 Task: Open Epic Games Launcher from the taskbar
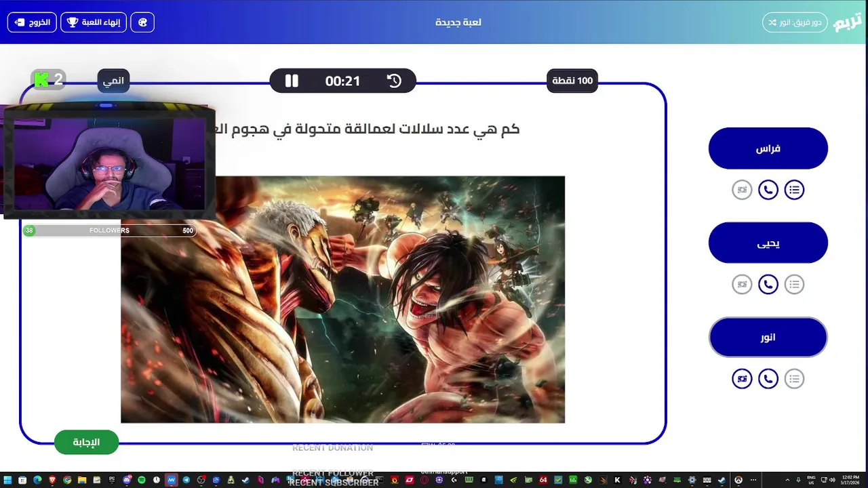[x=112, y=480]
